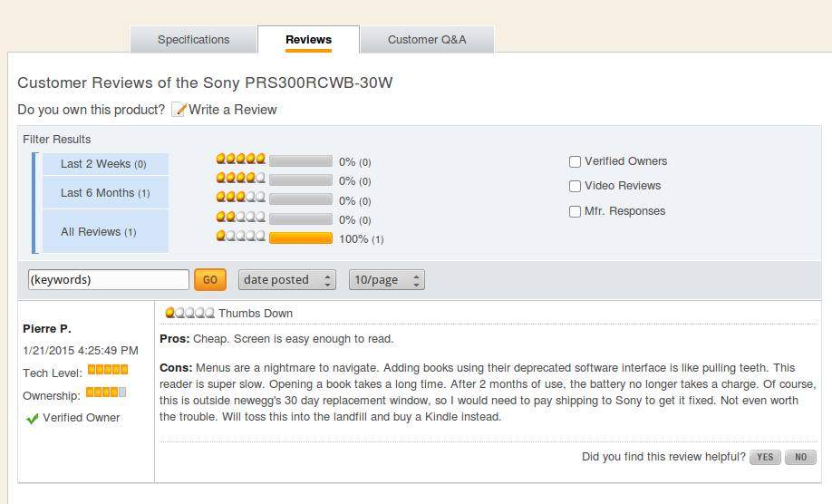Click the orange GO search button
The width and height of the screenshot is (832, 504).
[210, 279]
